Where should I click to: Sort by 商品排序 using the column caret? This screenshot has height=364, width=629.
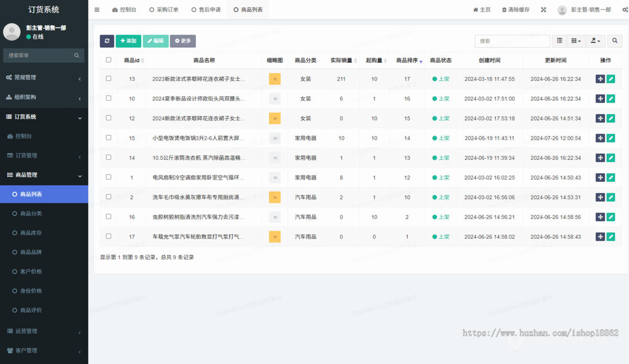click(x=420, y=60)
